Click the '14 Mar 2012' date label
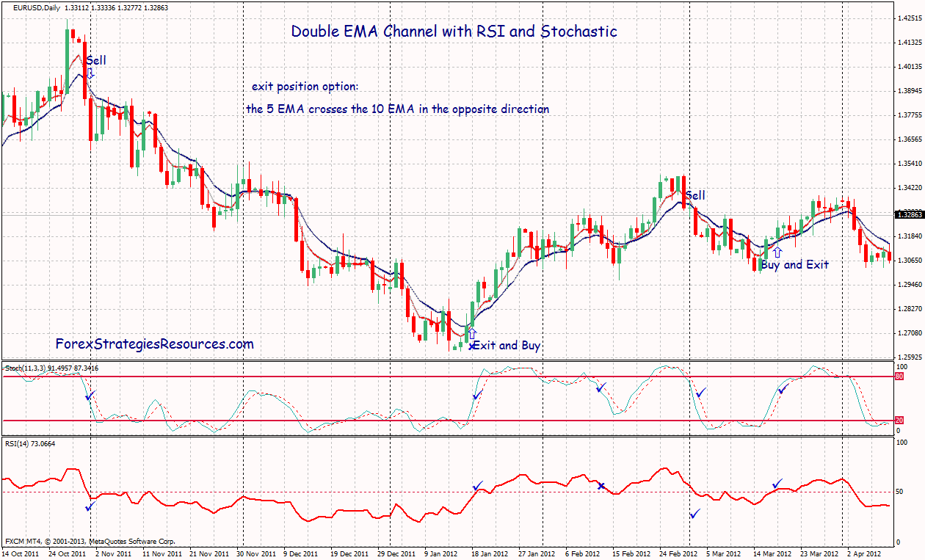This screenshot has height=560, width=925. [773, 553]
